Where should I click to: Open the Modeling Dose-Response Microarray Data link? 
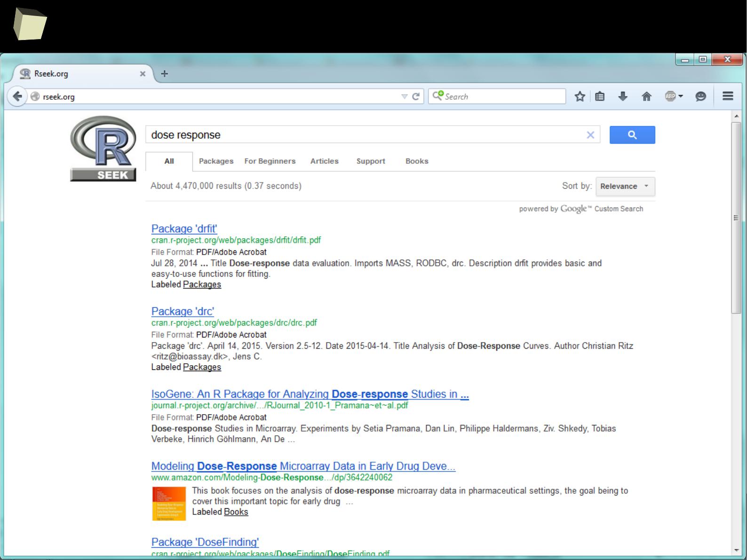pos(303,466)
